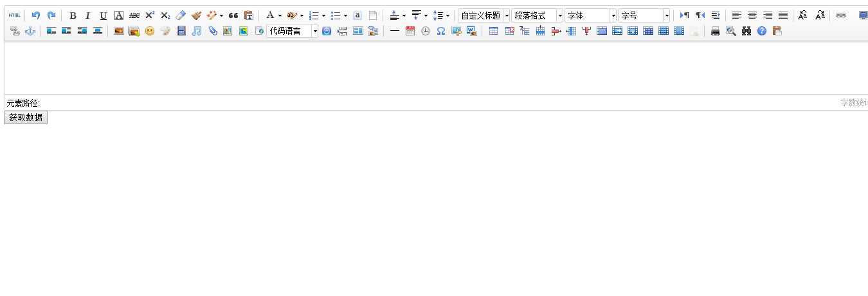Click the select-all icon
The width and height of the screenshot is (868, 296).
357,15
